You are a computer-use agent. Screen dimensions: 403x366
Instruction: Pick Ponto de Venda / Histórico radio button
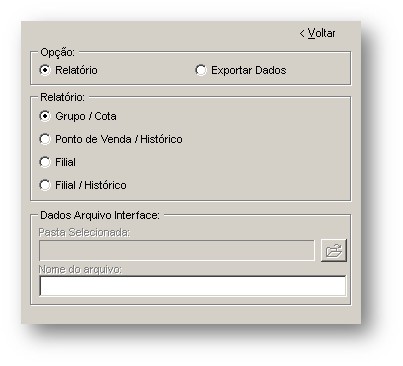[x=45, y=139]
